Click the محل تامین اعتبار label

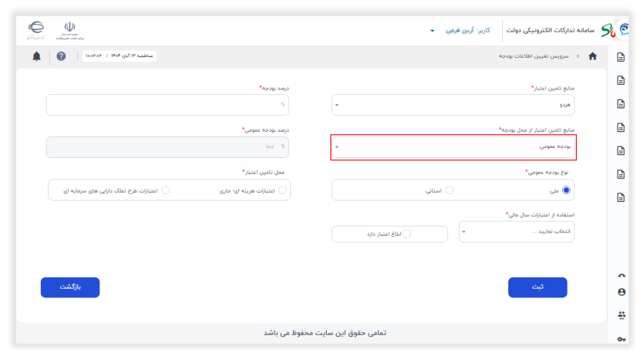click(263, 173)
